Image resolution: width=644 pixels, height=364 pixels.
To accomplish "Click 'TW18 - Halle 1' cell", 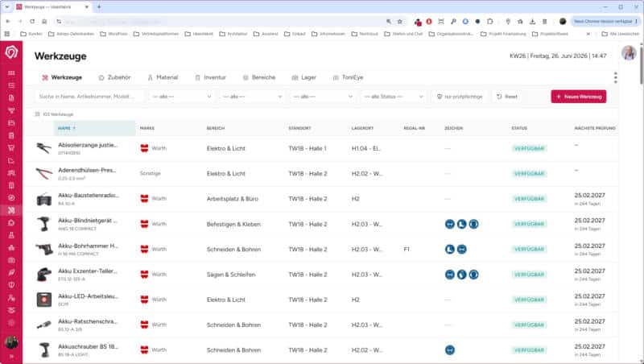I will click(x=308, y=148).
